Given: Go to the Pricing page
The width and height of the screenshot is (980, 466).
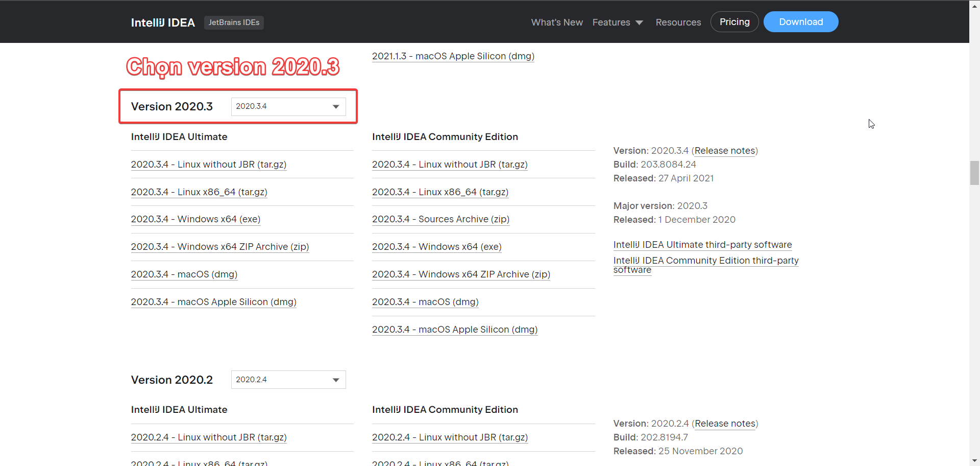Looking at the screenshot, I should coord(734,22).
